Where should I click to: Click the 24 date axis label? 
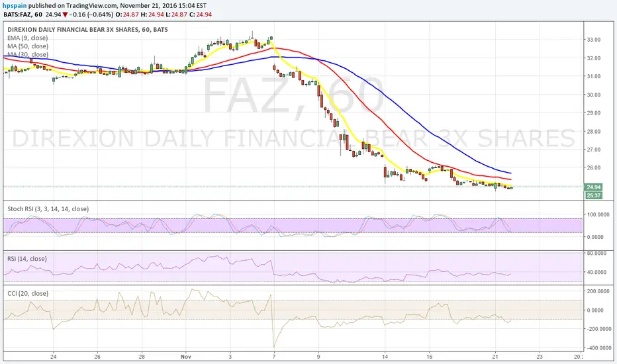53,357
